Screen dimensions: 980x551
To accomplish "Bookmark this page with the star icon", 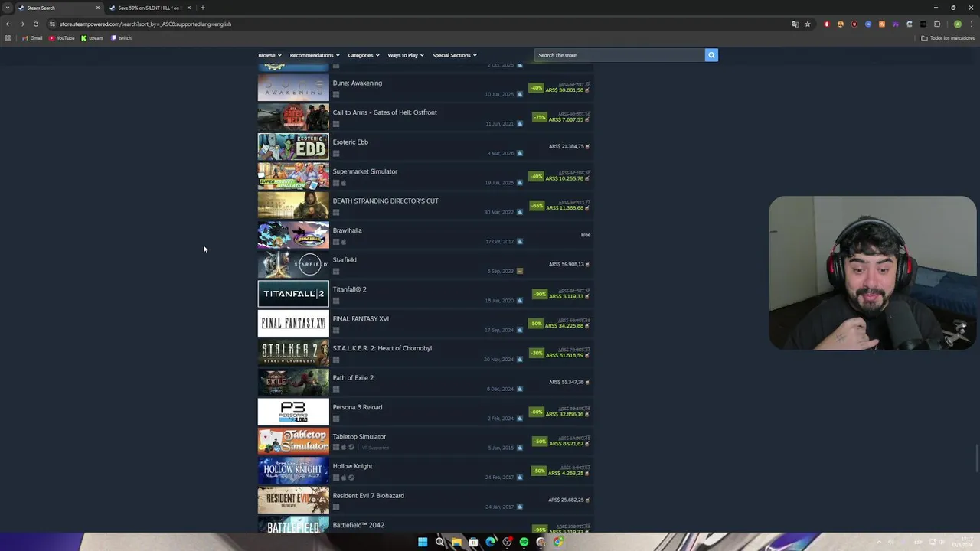I will (x=807, y=24).
